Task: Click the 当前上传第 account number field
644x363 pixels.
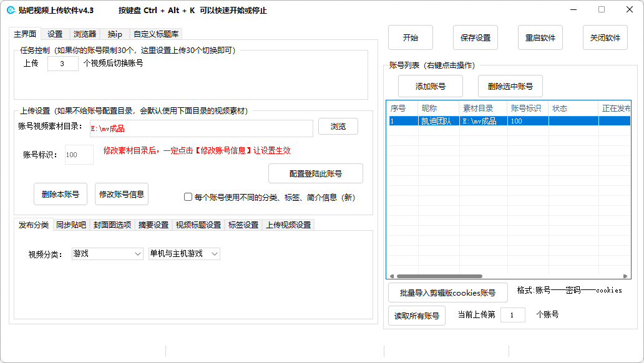Action: pyautogui.click(x=512, y=315)
